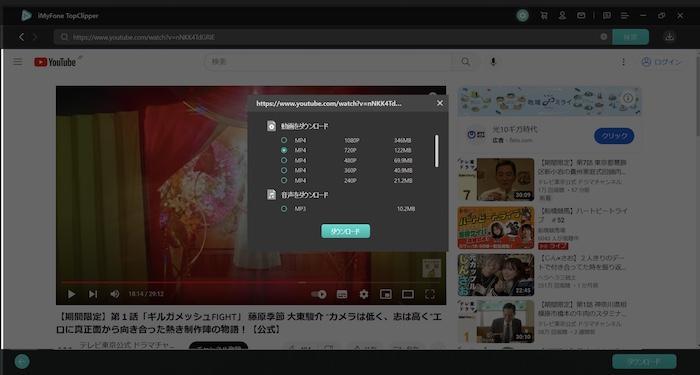Open the feedback chat icon
The width and height of the screenshot is (700, 375).
[607, 16]
